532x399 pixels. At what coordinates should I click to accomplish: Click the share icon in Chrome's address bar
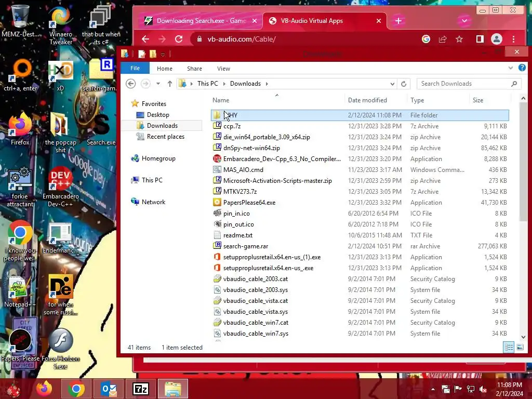[443, 39]
